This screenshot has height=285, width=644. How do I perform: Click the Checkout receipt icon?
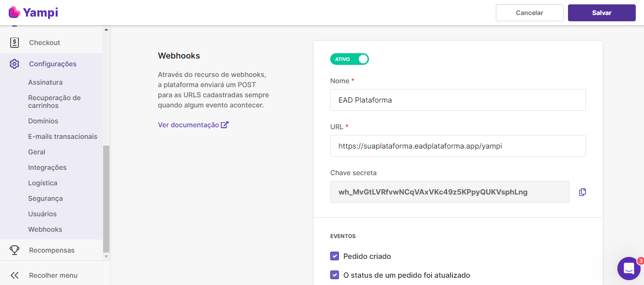point(15,43)
